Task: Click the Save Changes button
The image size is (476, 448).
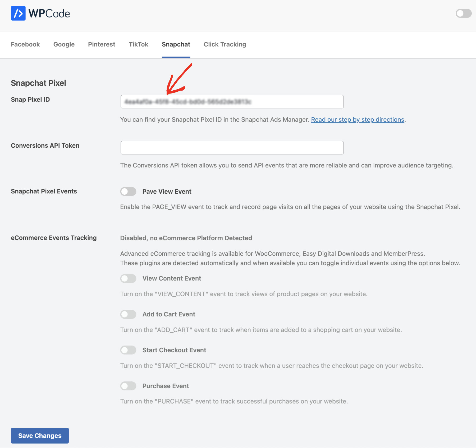Action: click(40, 436)
